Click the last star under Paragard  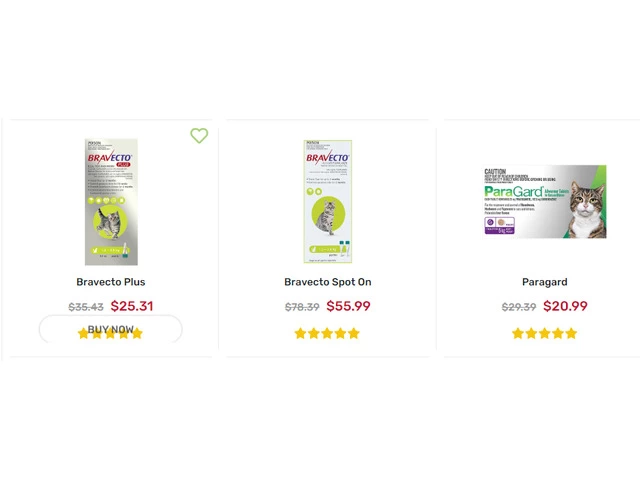click(x=571, y=333)
